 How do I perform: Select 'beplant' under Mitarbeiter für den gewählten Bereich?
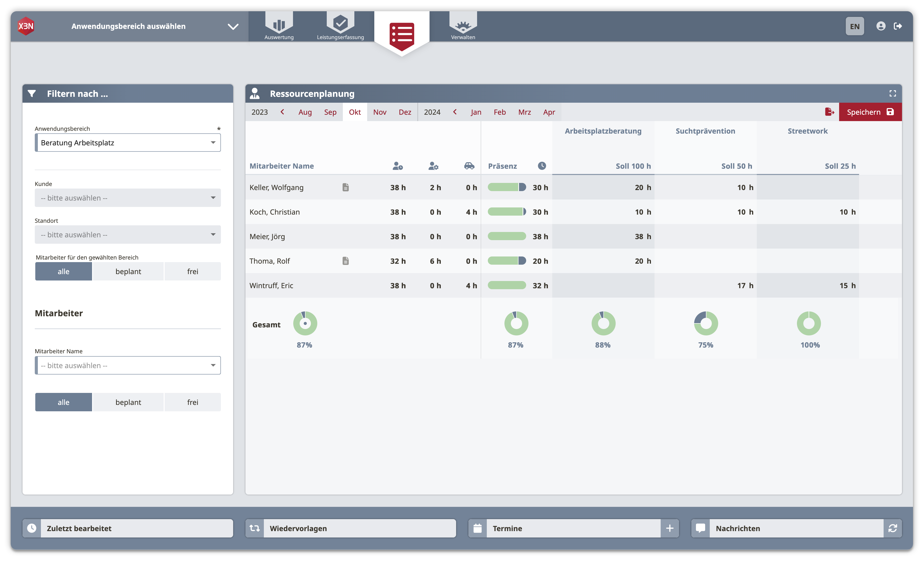[x=128, y=271]
